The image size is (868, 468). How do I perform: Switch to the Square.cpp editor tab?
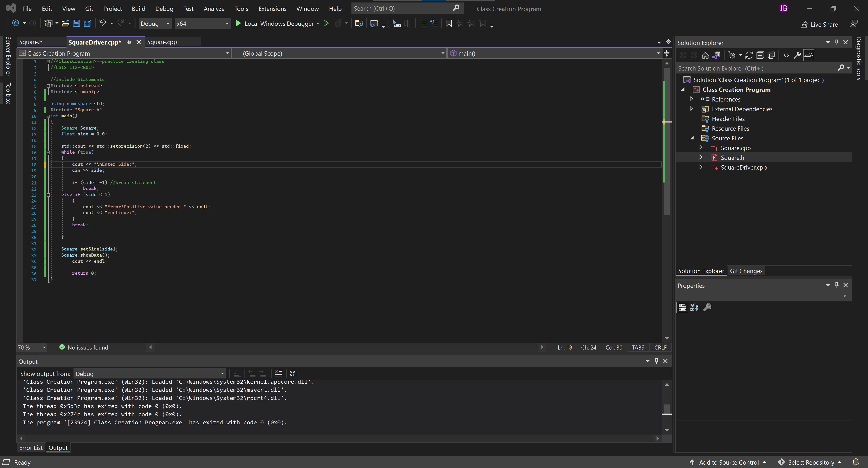[162, 42]
